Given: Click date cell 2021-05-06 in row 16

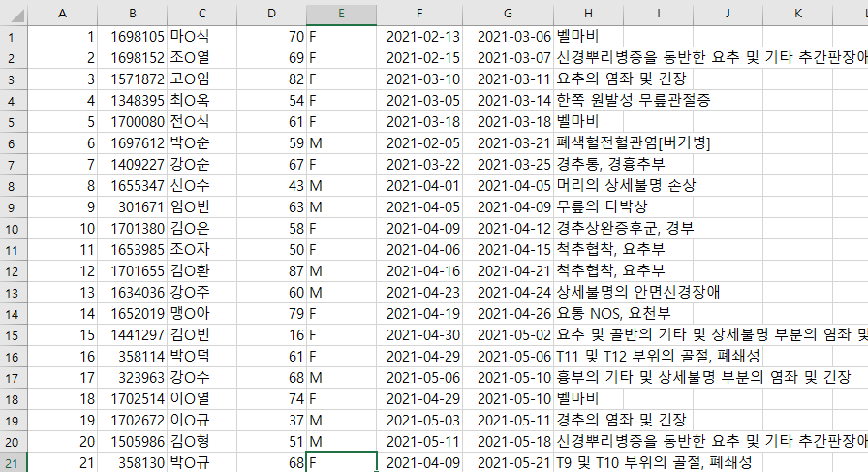Looking at the screenshot, I should tap(508, 357).
